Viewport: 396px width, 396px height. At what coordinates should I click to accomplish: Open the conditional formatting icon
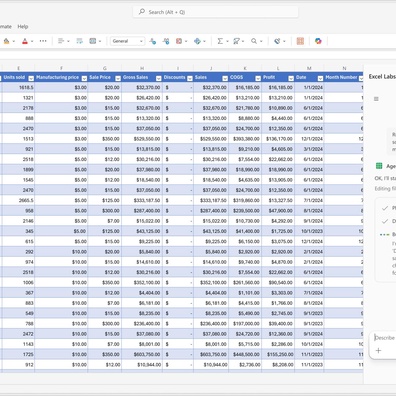179,41
